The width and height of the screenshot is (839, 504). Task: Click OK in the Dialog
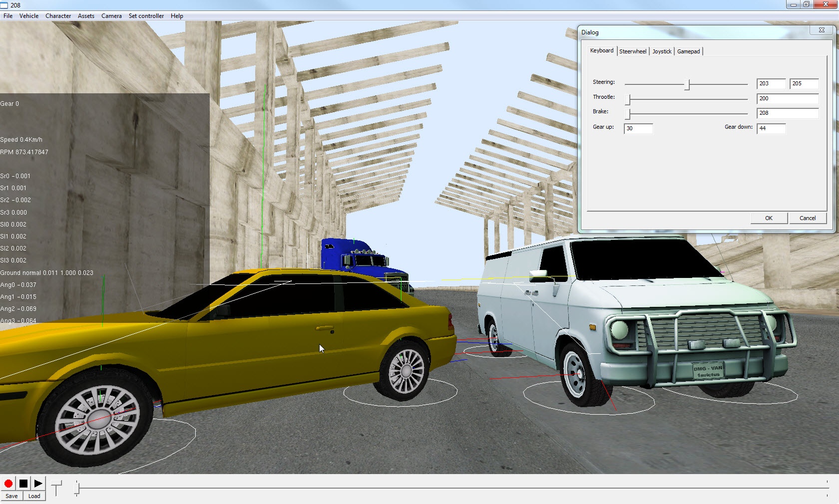(x=769, y=218)
